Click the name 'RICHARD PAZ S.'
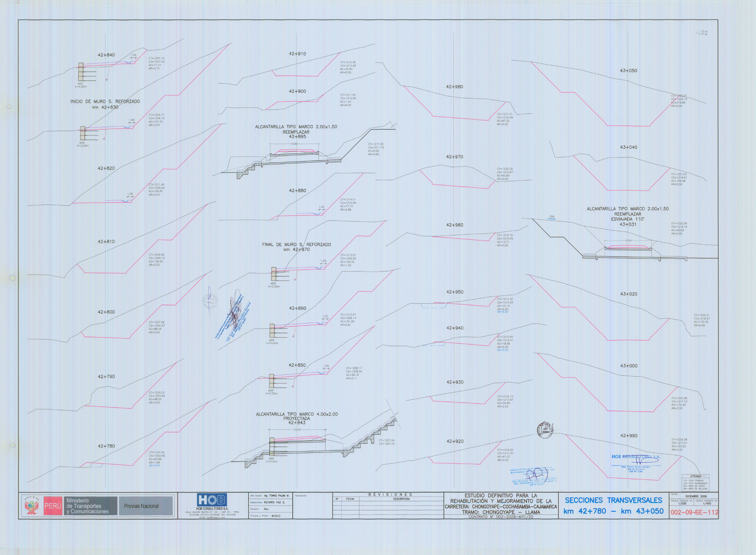The height and width of the screenshot is (555, 756). (274, 502)
